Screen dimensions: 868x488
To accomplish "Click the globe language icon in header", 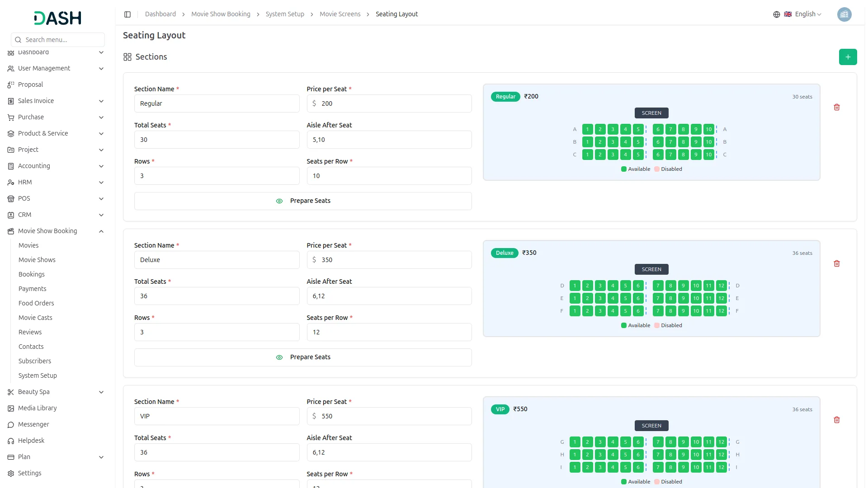I will pyautogui.click(x=776, y=14).
